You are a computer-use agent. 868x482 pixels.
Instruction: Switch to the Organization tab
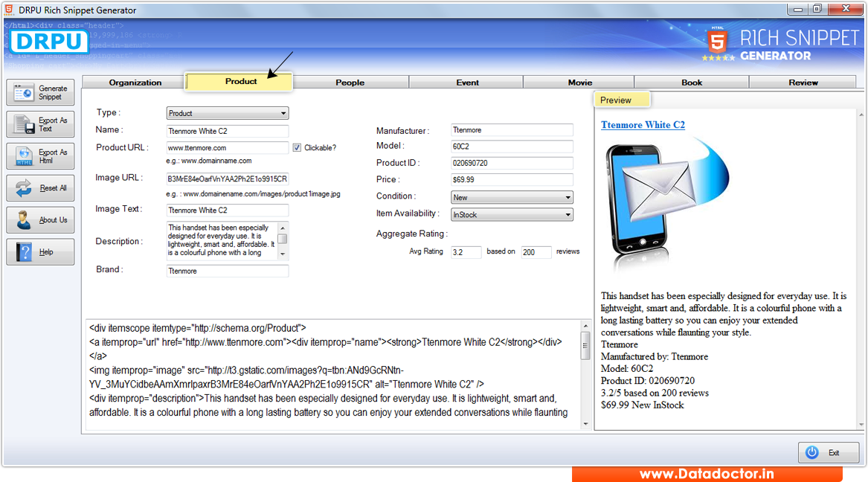click(x=135, y=83)
